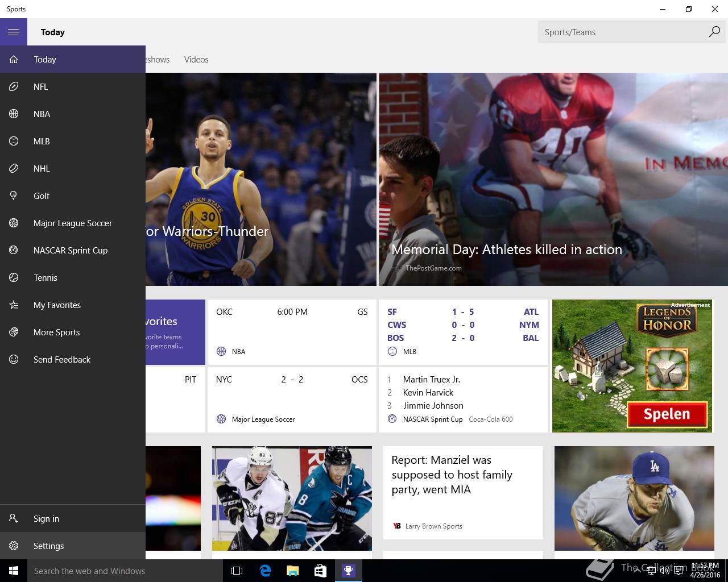Click the NFL football icon
Screen dimensions: 728x582
click(x=14, y=86)
